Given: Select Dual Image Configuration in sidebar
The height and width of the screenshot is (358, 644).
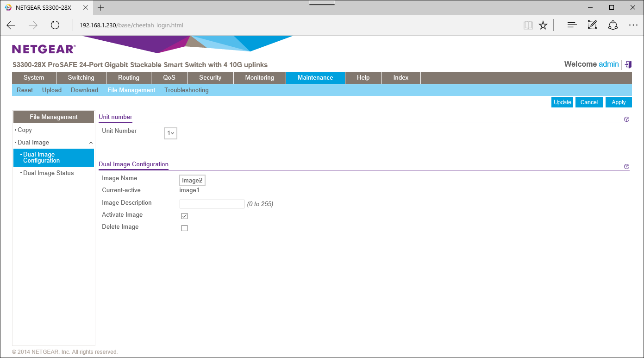Looking at the screenshot, I should pyautogui.click(x=54, y=157).
